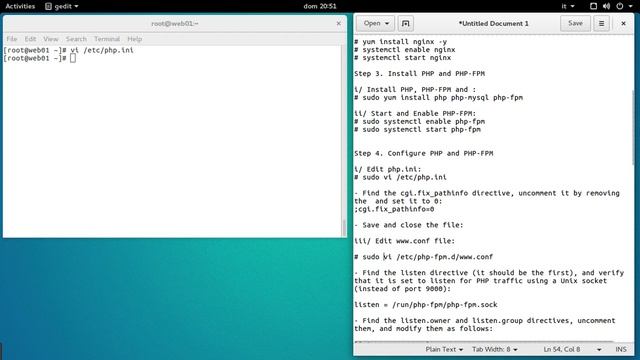Click the line 'Step 4. Configure PHP and PHP-FPM'
Screen dimensions: 640x360
(424, 153)
